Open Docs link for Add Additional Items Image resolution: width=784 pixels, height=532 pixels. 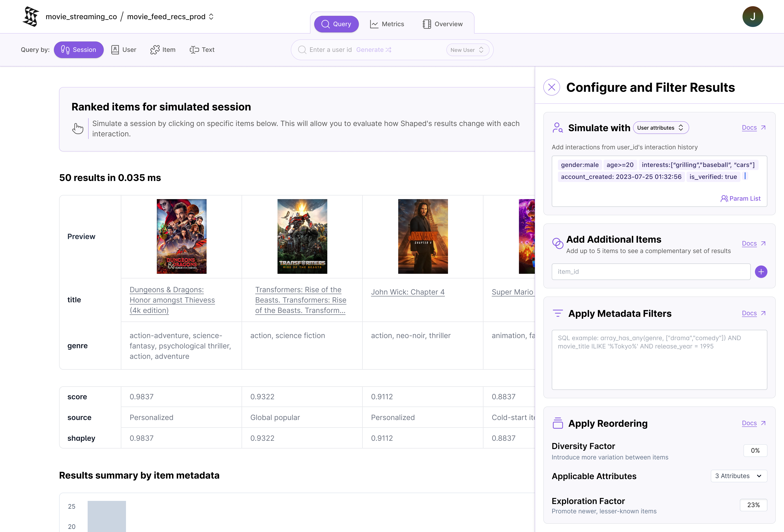(754, 243)
